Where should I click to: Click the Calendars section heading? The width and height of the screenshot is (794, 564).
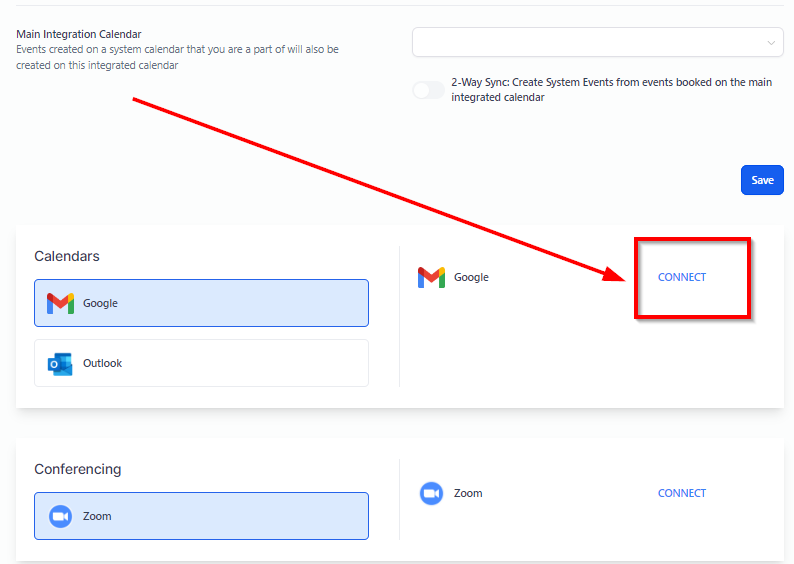[x=67, y=256]
